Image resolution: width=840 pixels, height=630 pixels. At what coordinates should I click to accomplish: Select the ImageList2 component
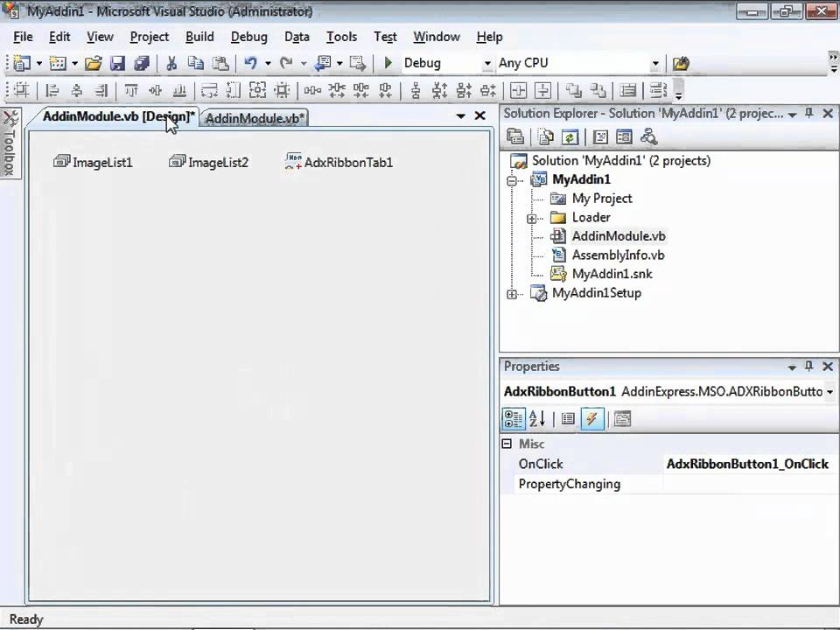(x=209, y=162)
